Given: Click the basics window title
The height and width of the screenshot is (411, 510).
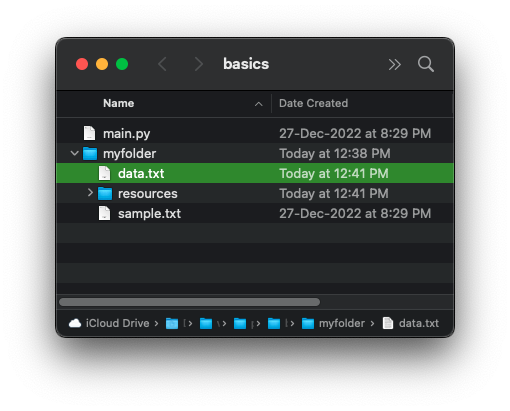Looking at the screenshot, I should pos(246,64).
